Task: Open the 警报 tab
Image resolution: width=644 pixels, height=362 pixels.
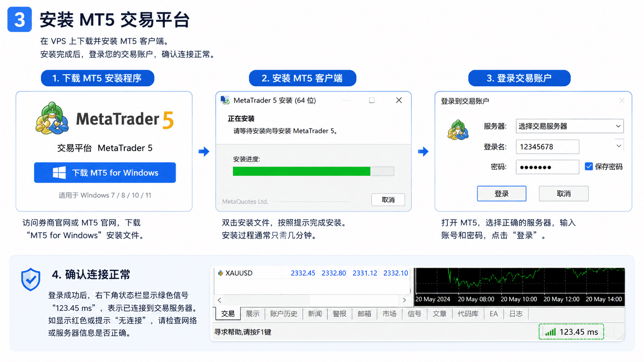Action: point(339,314)
